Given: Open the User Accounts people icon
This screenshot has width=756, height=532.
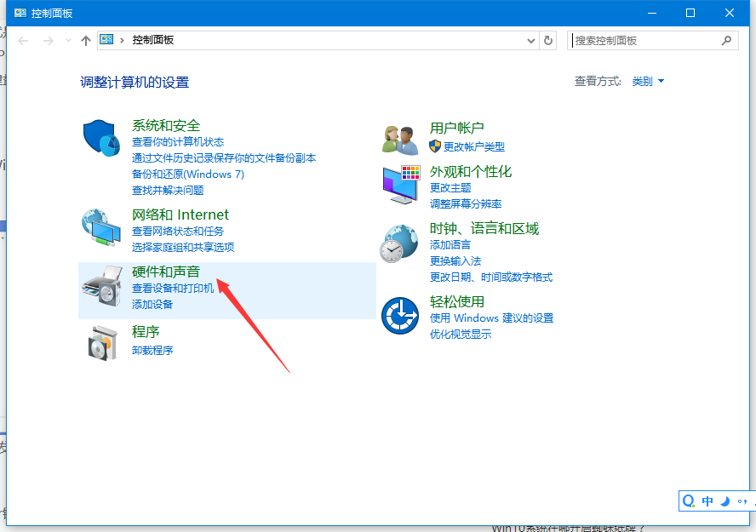Looking at the screenshot, I should (400, 140).
